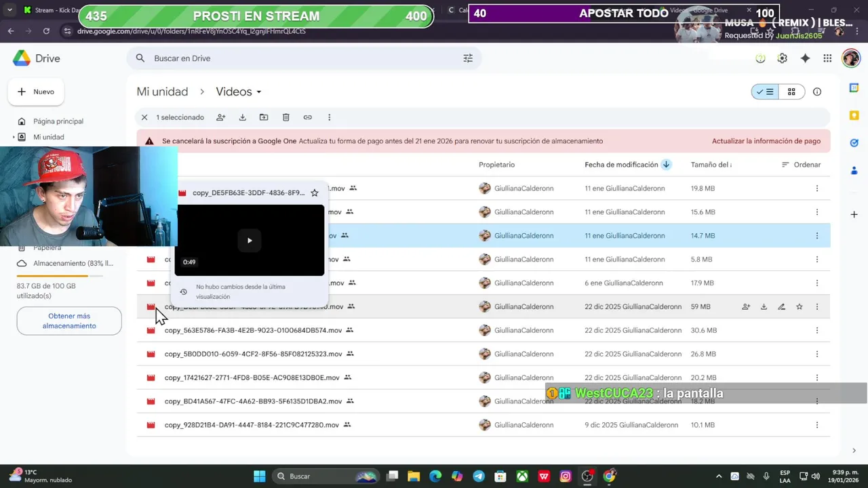Select file copy_17421627-2771-4FD8-B05E-AC908E13DB0E.mov

252,378
